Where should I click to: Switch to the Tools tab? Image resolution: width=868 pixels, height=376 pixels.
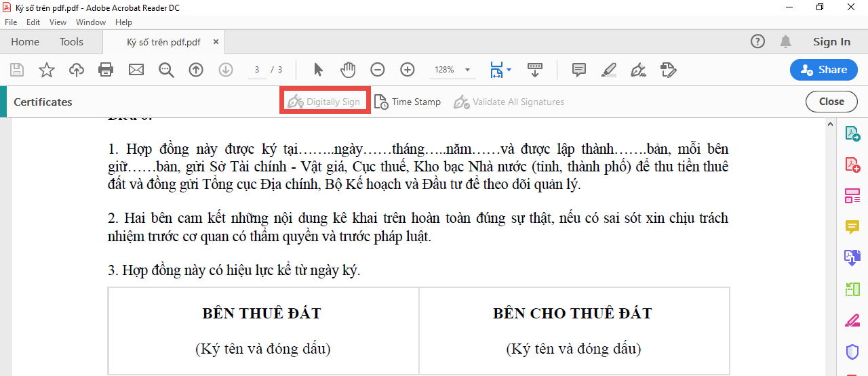(71, 42)
